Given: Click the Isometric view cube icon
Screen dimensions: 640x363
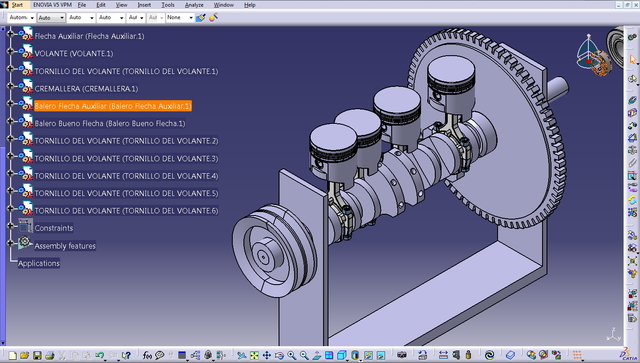Looking at the screenshot, I should pos(342,355).
